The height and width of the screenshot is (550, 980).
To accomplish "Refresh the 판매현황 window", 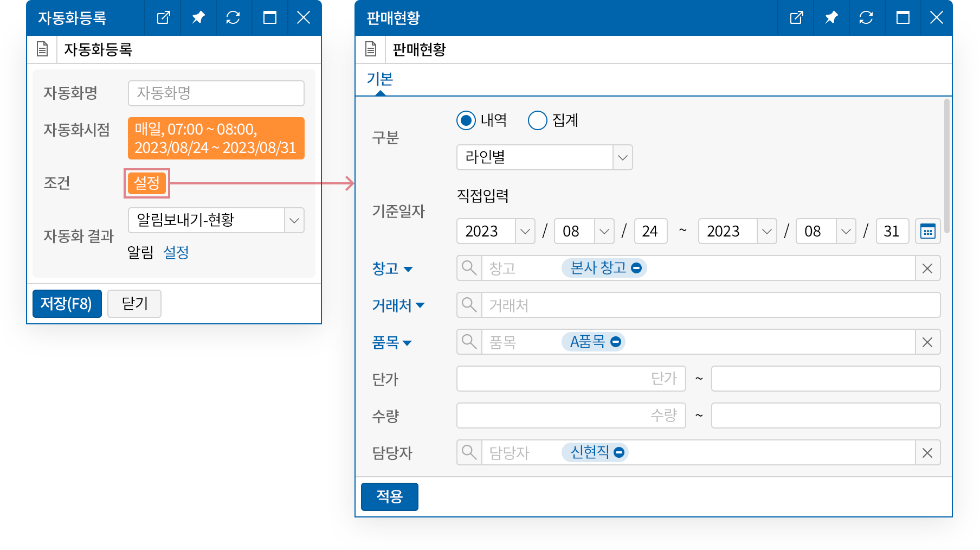I will coord(866,18).
